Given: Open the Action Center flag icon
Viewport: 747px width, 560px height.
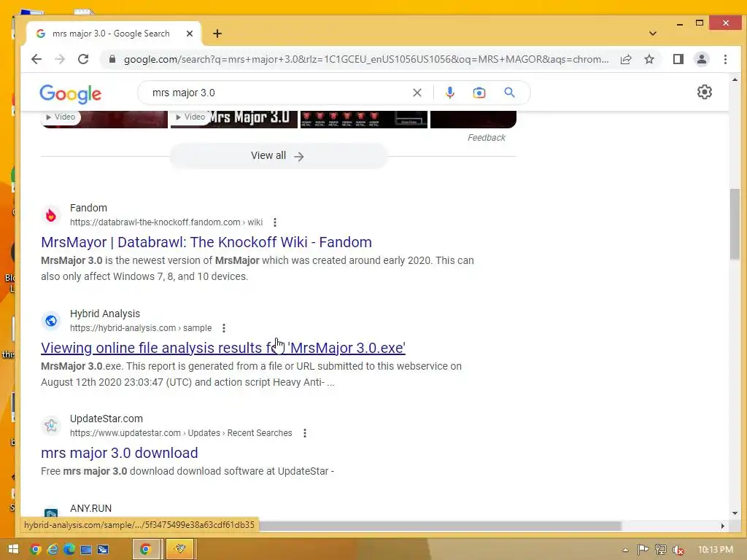Looking at the screenshot, I should point(643,550).
